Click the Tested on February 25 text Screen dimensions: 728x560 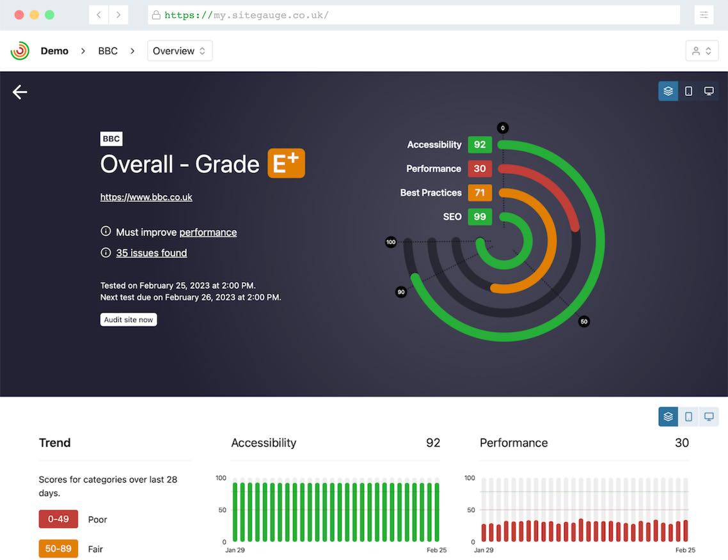178,285
